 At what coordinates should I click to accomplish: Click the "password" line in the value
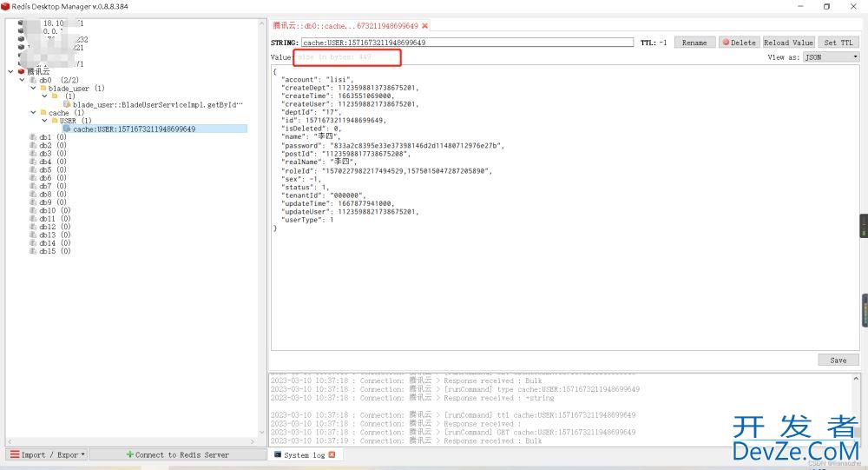392,145
